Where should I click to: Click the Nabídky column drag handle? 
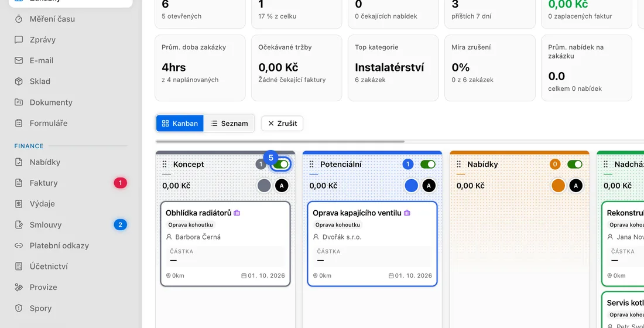tap(458, 165)
